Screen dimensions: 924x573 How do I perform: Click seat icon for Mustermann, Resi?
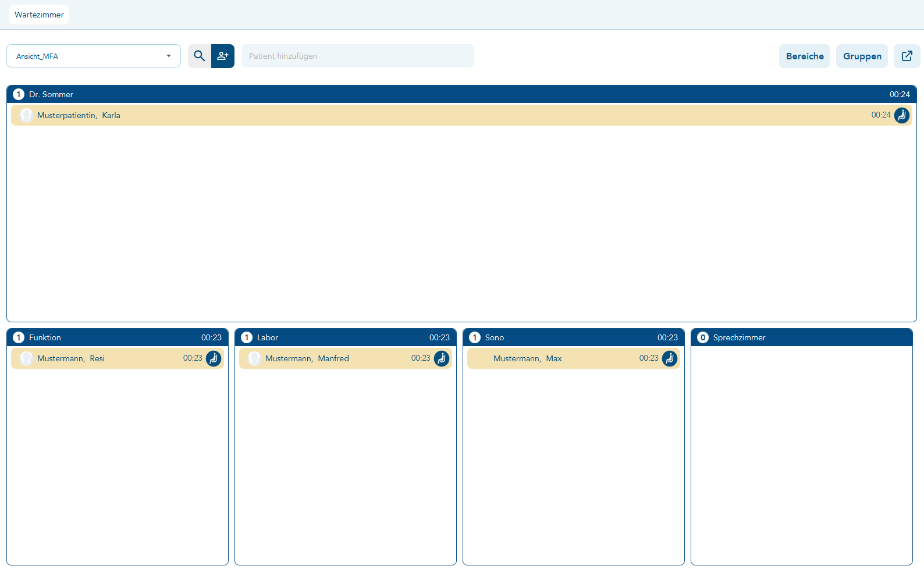[214, 358]
